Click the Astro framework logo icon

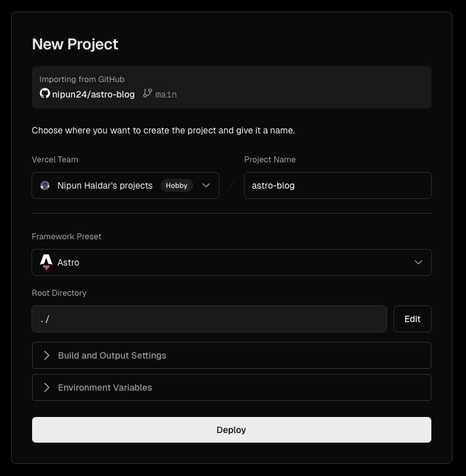(x=46, y=262)
